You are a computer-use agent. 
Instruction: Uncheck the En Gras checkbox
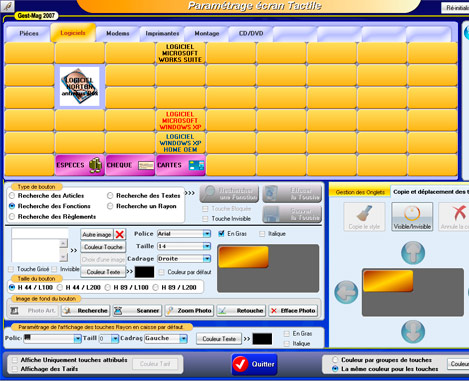(221, 234)
